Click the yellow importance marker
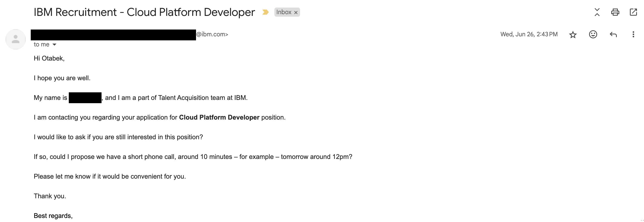This screenshot has width=644, height=222. tap(265, 12)
